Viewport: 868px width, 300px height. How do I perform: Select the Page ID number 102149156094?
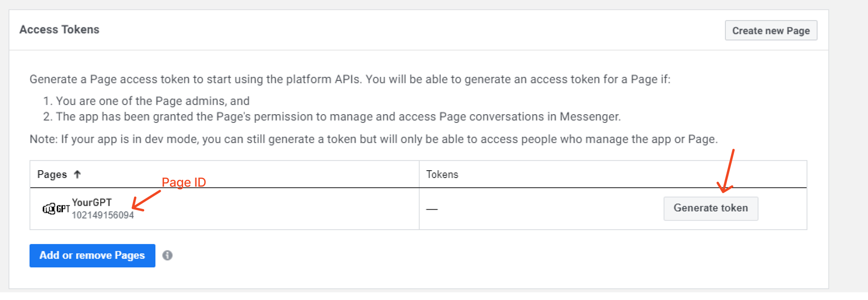coord(103,214)
